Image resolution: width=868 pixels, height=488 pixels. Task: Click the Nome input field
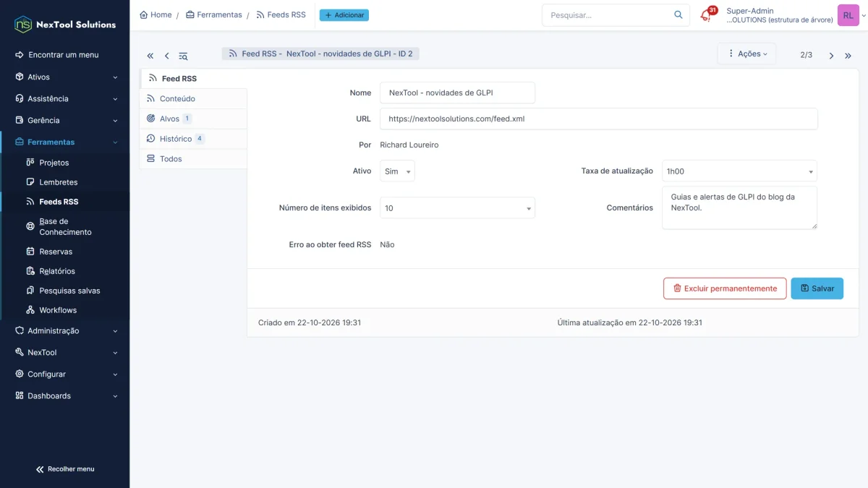[457, 93]
